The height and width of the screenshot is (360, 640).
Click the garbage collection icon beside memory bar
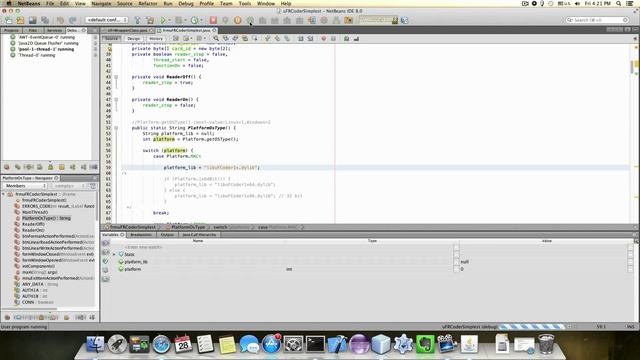click(404, 20)
